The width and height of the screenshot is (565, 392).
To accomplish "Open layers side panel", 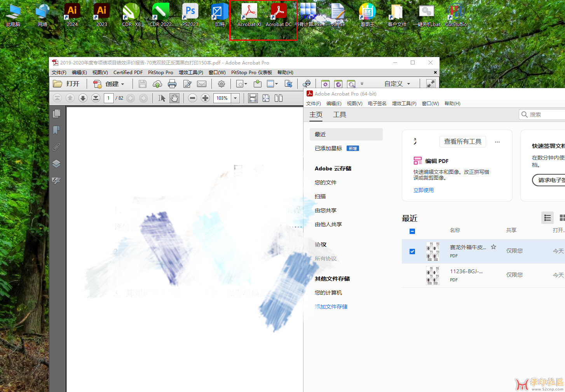I will (56, 163).
